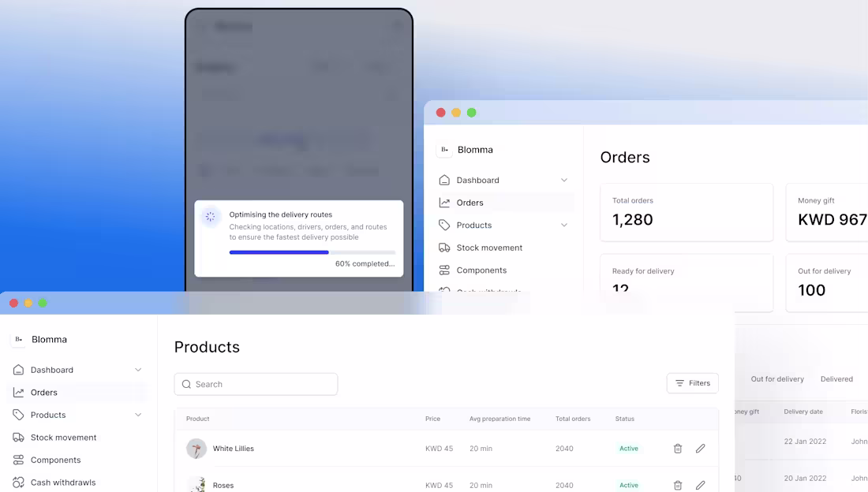
Task: Click search magnifier icon in Products window
Action: click(x=186, y=384)
